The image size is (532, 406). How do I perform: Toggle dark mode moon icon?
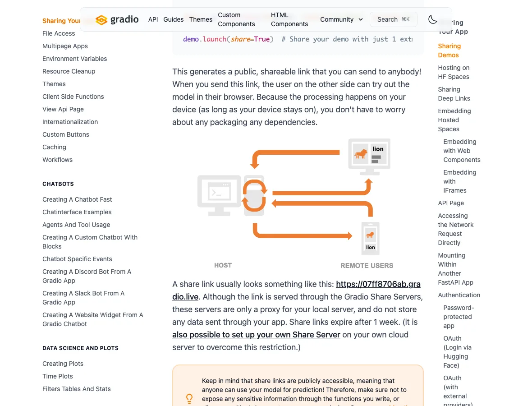(433, 19)
